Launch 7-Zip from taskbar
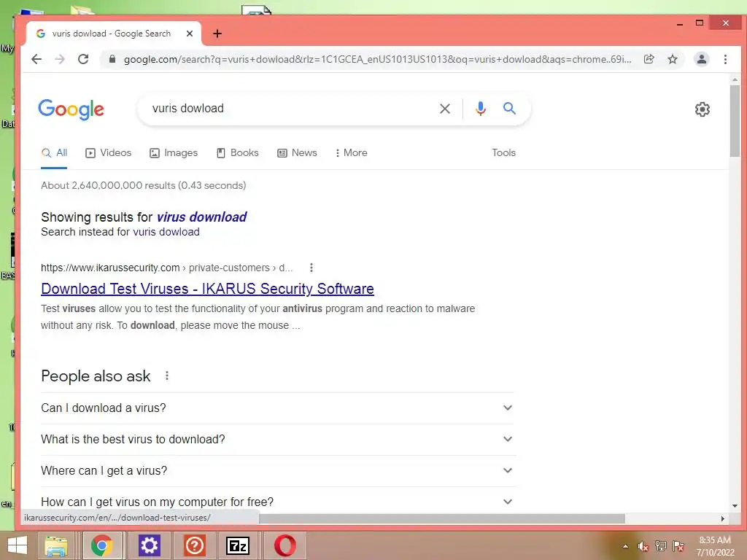The image size is (747, 560). [x=238, y=545]
